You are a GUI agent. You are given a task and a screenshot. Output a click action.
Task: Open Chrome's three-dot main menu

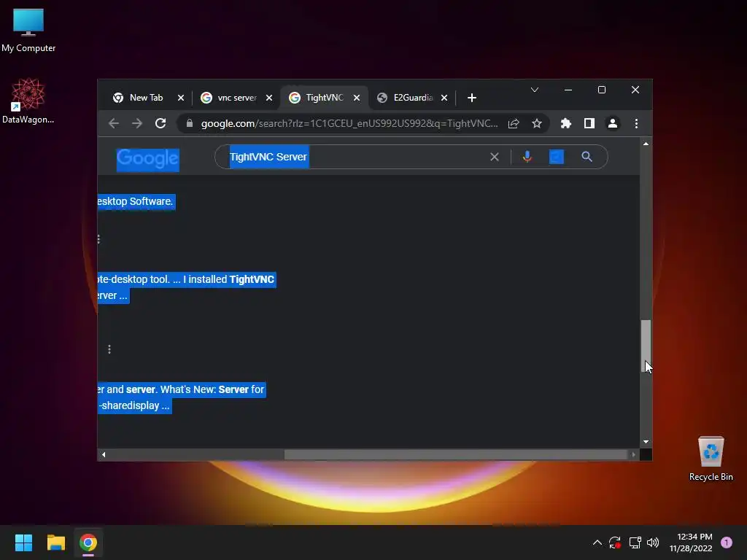[x=636, y=124]
